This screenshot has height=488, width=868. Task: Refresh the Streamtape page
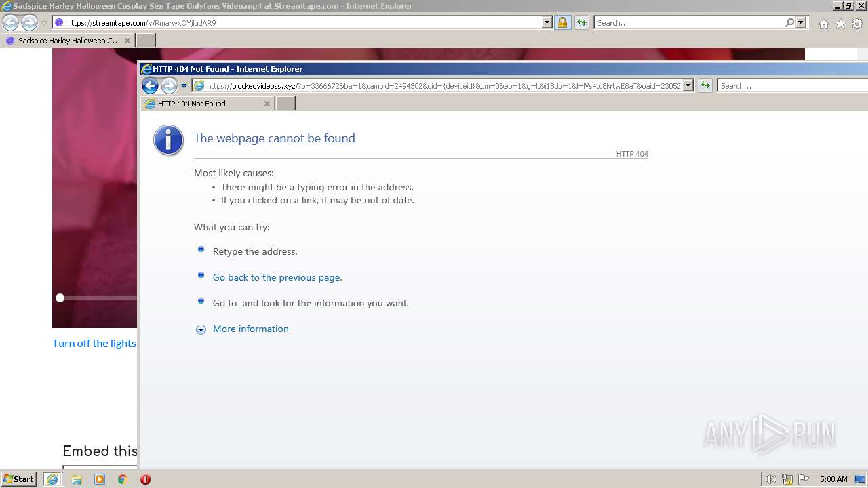581,23
